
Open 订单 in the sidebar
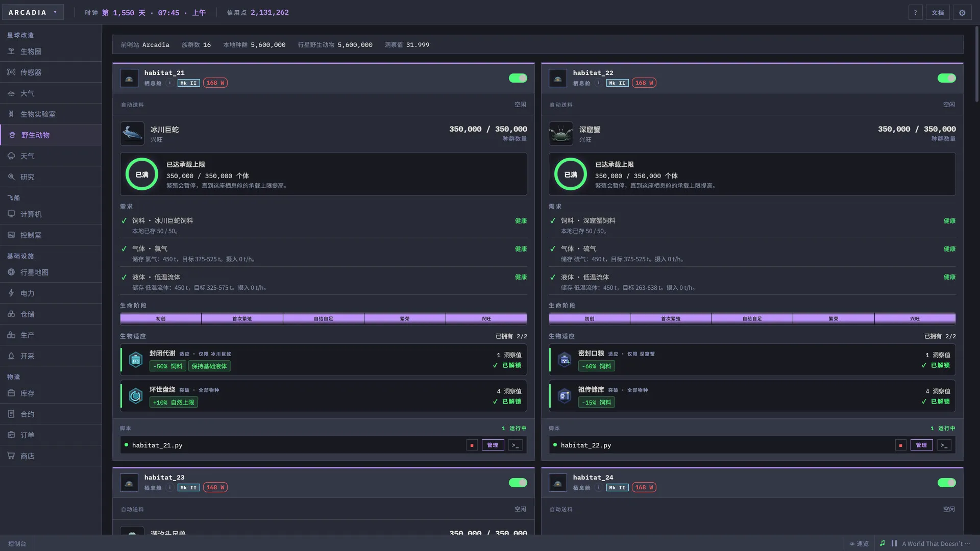(x=51, y=435)
